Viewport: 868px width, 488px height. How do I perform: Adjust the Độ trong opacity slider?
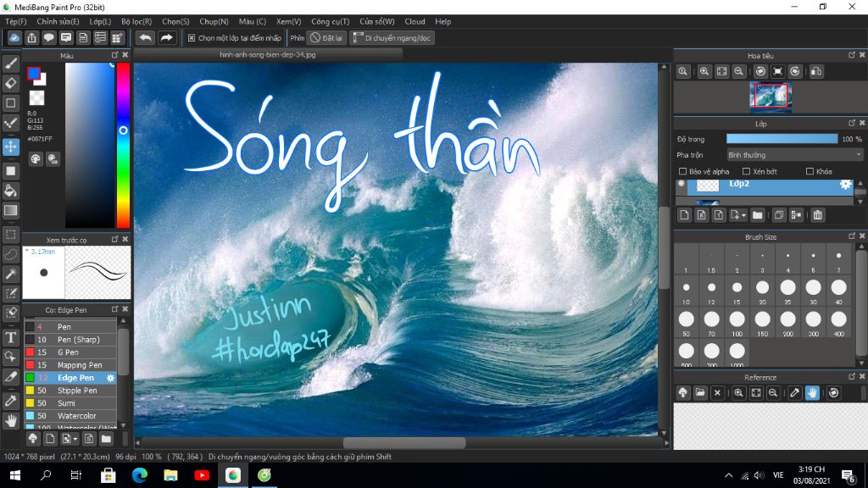(782, 139)
